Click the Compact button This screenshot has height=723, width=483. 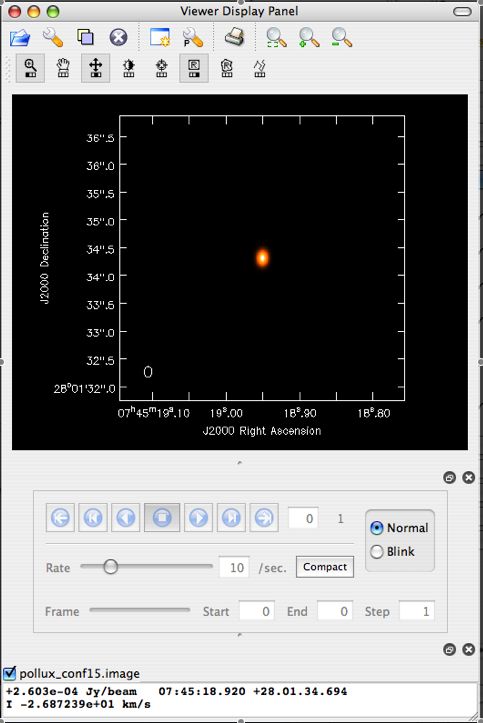pos(325,567)
